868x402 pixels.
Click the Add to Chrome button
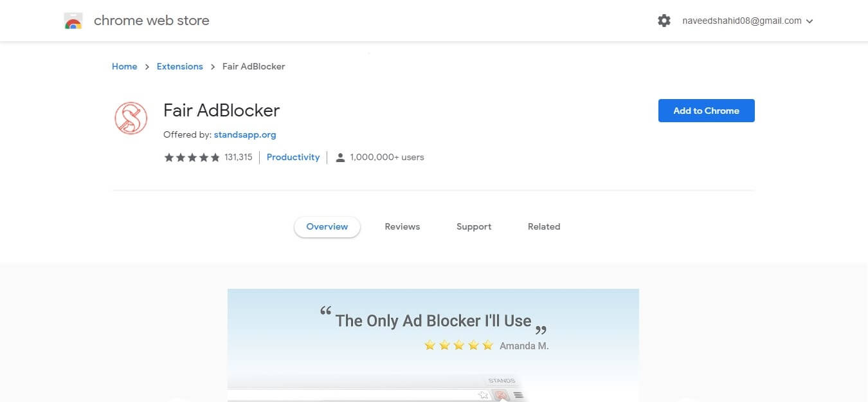(707, 111)
